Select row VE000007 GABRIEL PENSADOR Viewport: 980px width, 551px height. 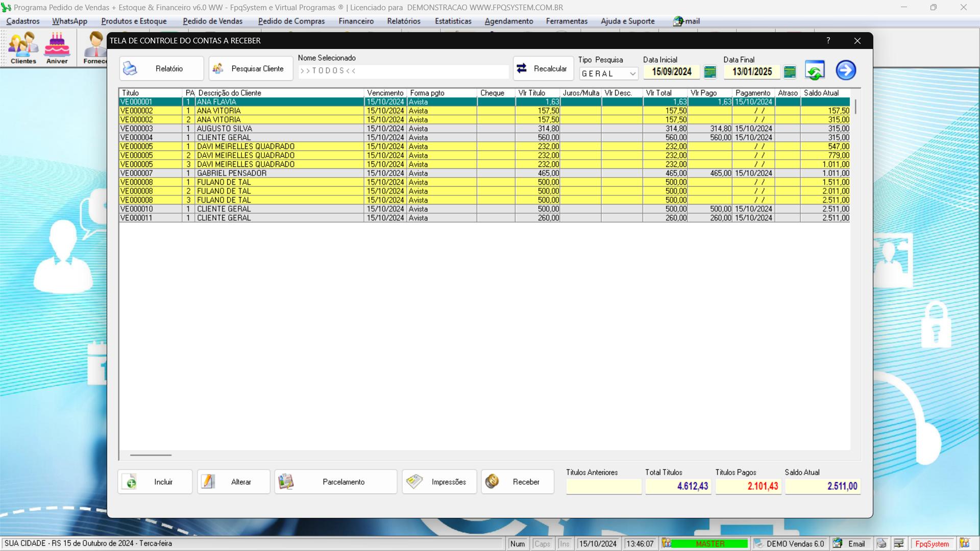[485, 173]
